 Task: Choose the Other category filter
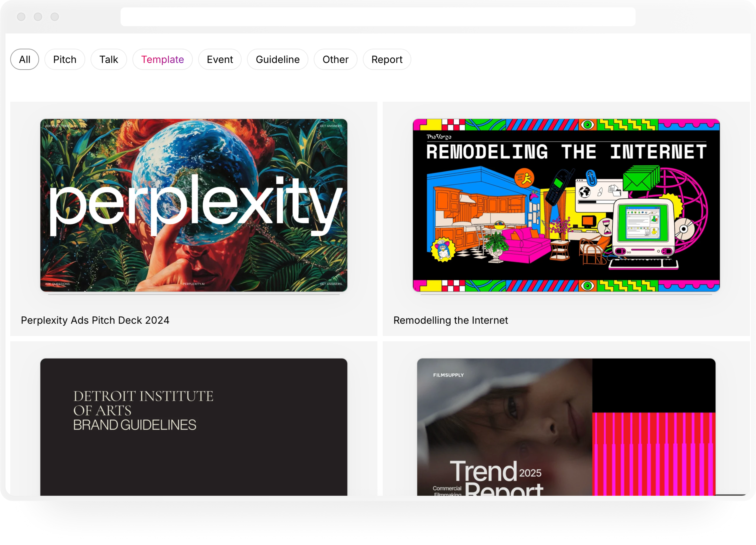coord(335,59)
